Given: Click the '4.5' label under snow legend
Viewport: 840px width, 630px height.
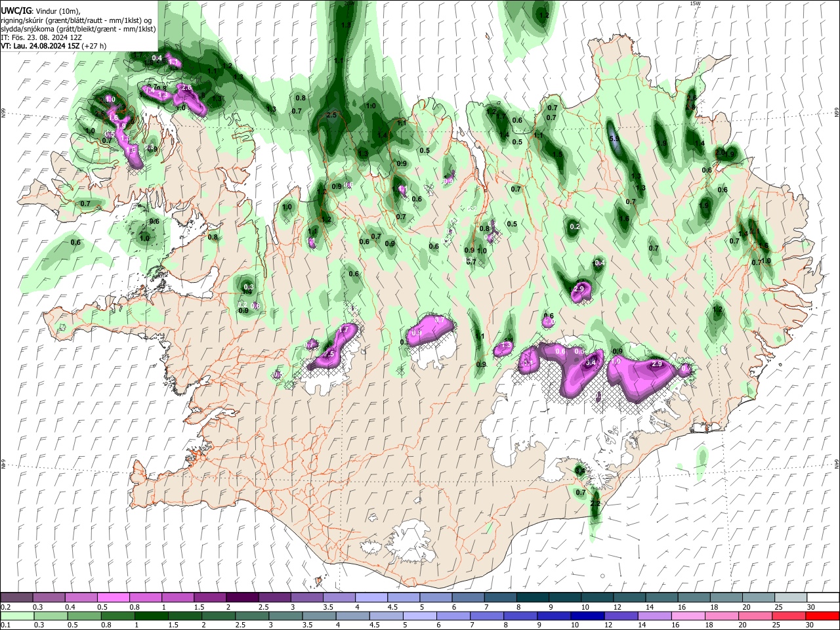Looking at the screenshot, I should pos(392,607).
